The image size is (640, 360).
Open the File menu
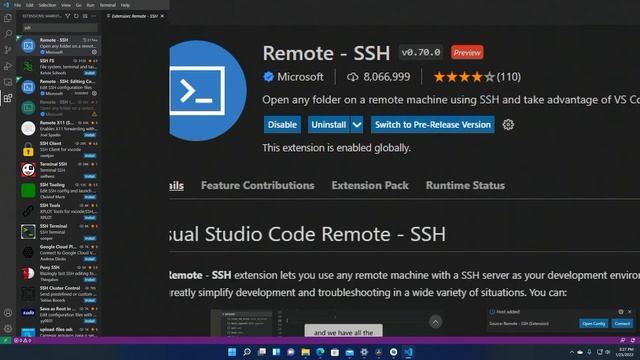pyautogui.click(x=18, y=5)
